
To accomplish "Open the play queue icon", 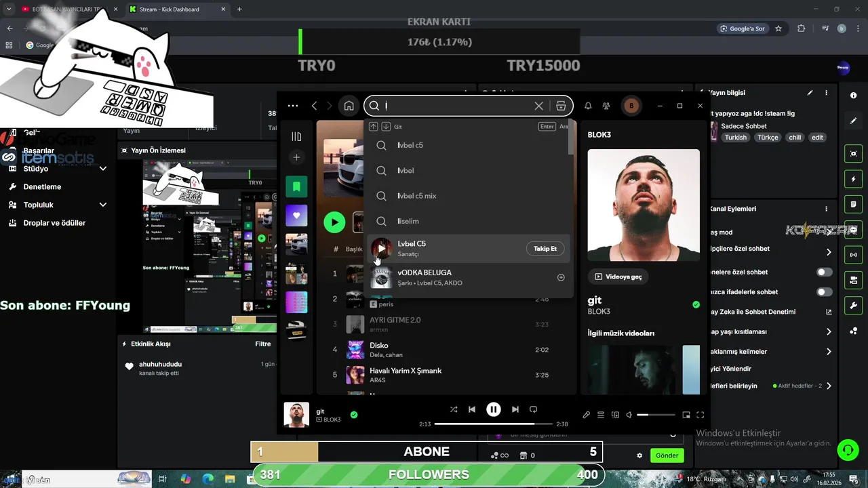I will click(601, 415).
